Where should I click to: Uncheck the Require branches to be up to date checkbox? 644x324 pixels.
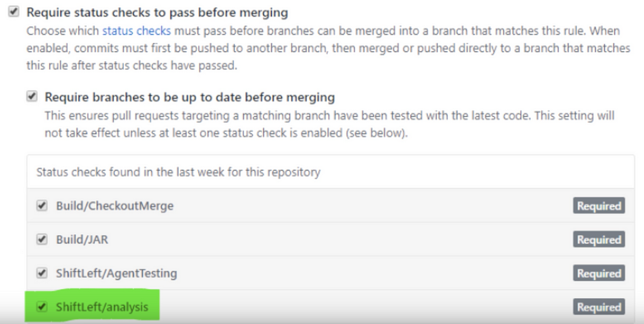coord(31,97)
